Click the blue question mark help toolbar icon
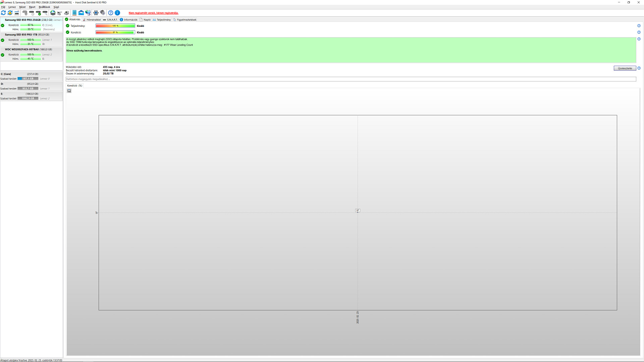 coord(111,13)
